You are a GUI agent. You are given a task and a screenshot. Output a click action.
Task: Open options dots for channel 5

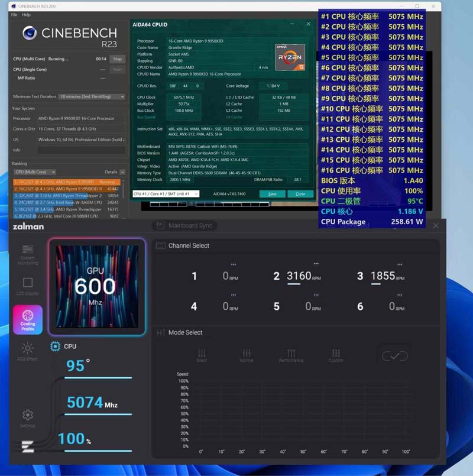pos(316,295)
